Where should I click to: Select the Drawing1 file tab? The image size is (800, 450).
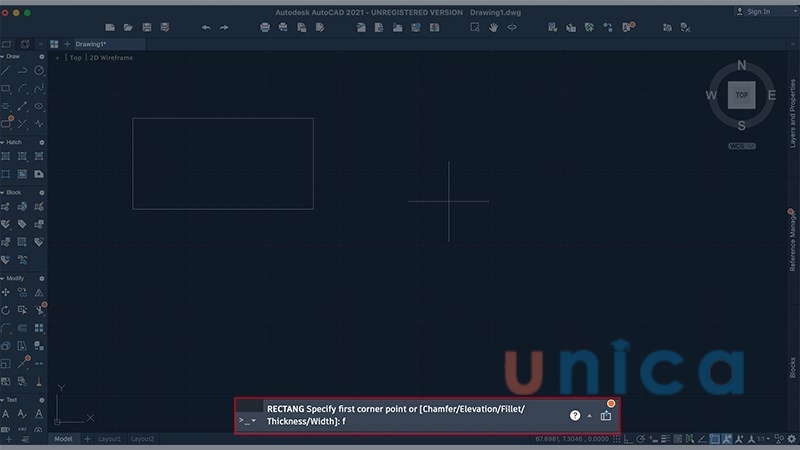91,44
